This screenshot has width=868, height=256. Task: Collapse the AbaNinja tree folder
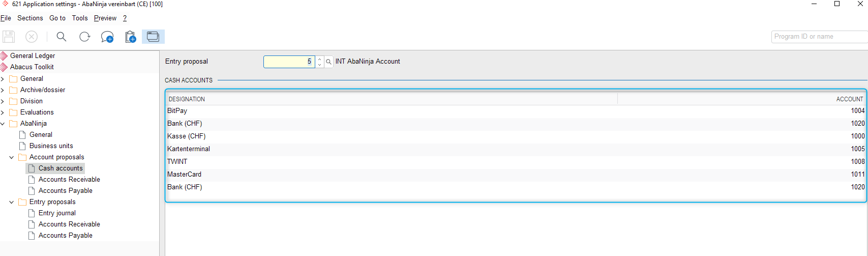(x=3, y=124)
